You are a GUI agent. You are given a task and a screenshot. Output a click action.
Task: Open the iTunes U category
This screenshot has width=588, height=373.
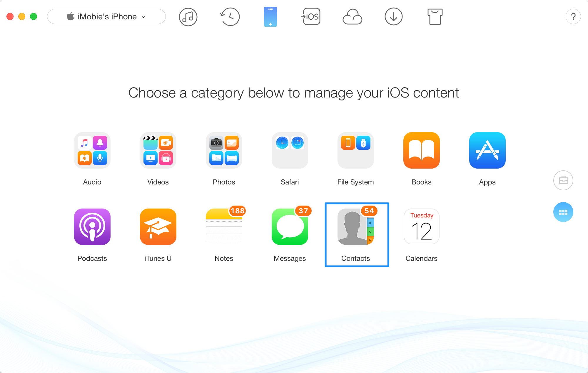click(158, 227)
